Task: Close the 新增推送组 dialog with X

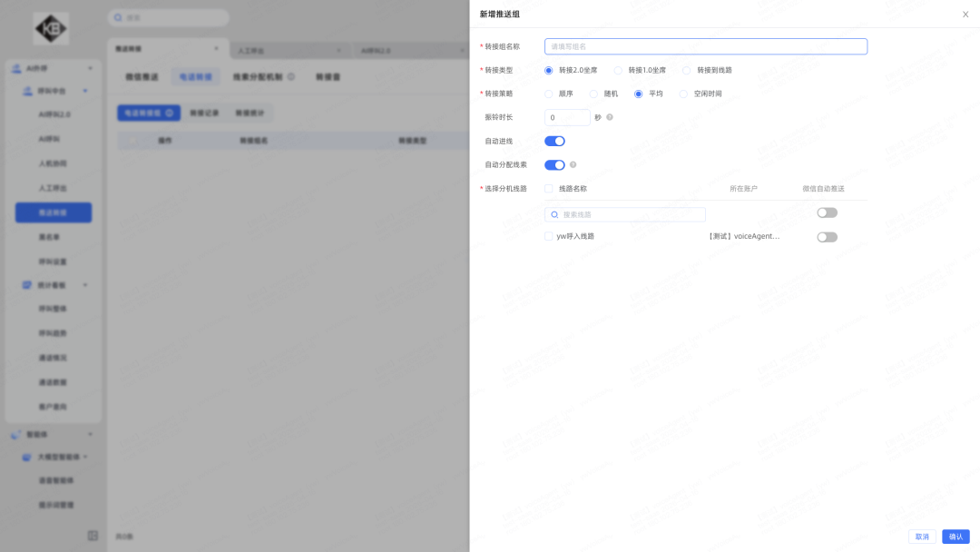Action: click(965, 15)
